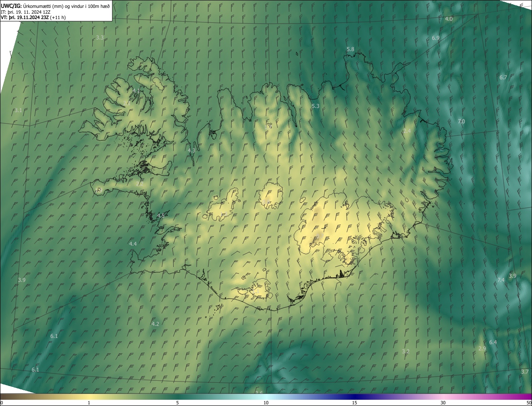Click the colour scale tick labeled 5

[177, 403]
